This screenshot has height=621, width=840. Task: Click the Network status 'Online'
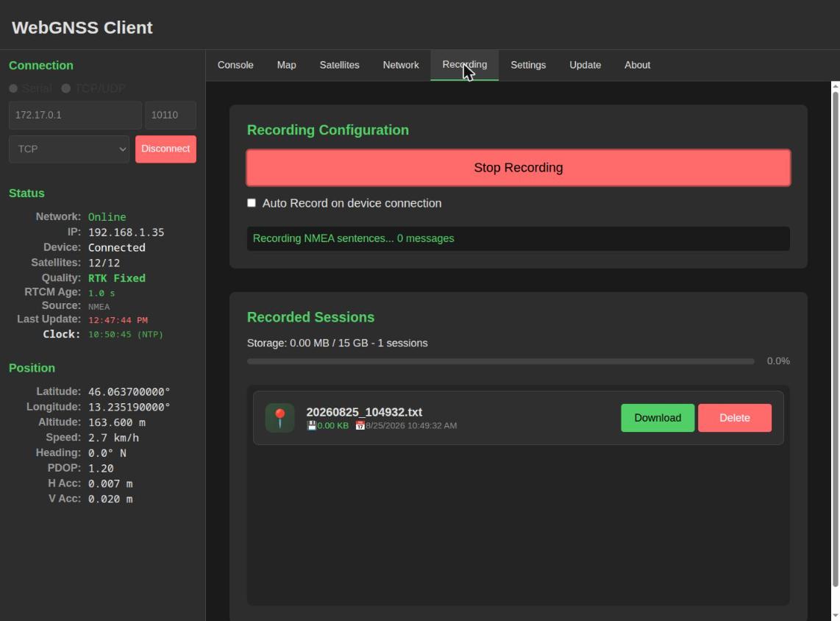107,217
